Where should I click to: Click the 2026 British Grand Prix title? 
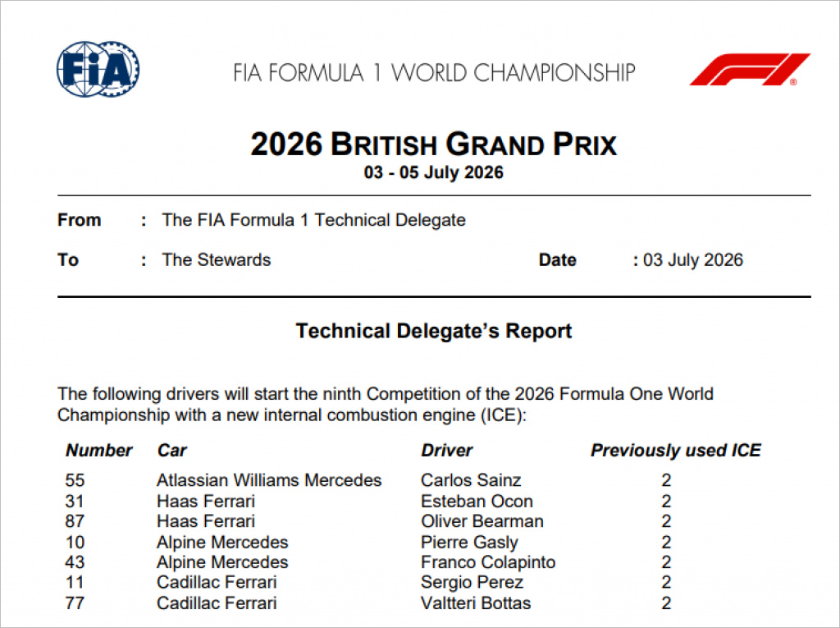[x=434, y=144]
